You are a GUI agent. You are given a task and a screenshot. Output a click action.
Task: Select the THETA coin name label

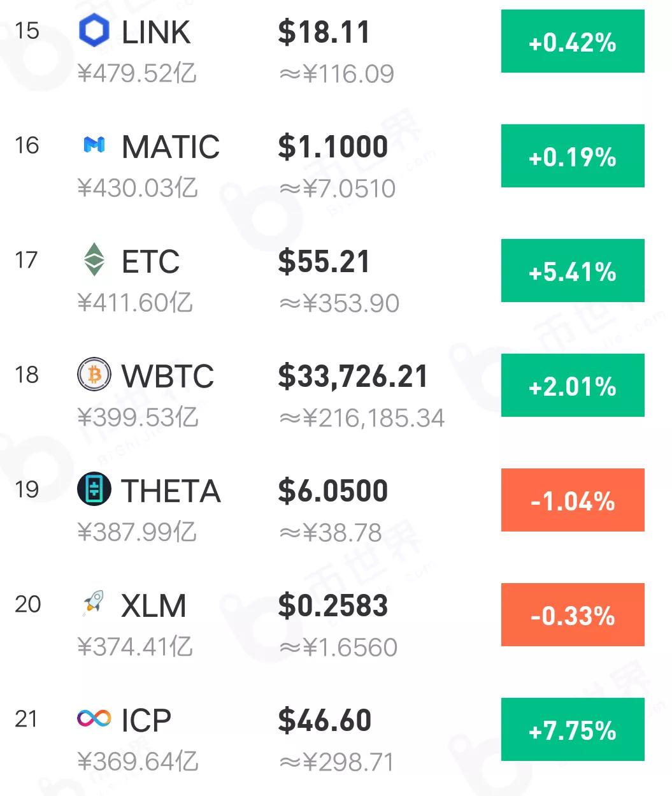click(171, 491)
